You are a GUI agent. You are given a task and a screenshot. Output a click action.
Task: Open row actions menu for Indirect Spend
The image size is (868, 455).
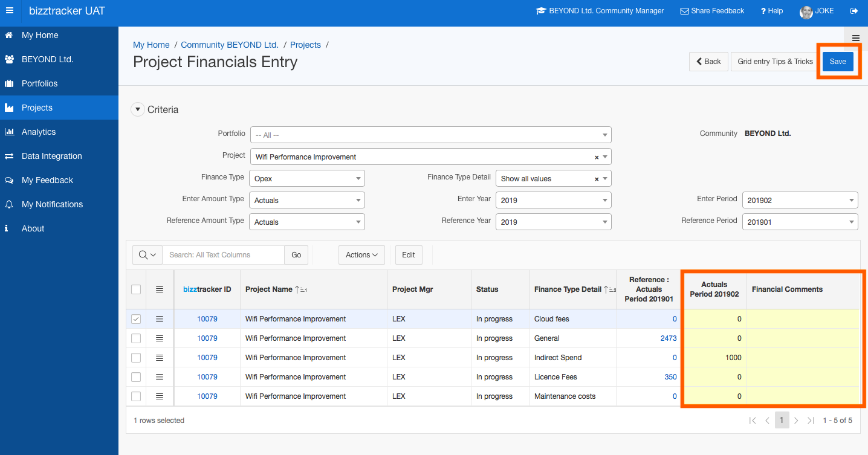coord(160,358)
